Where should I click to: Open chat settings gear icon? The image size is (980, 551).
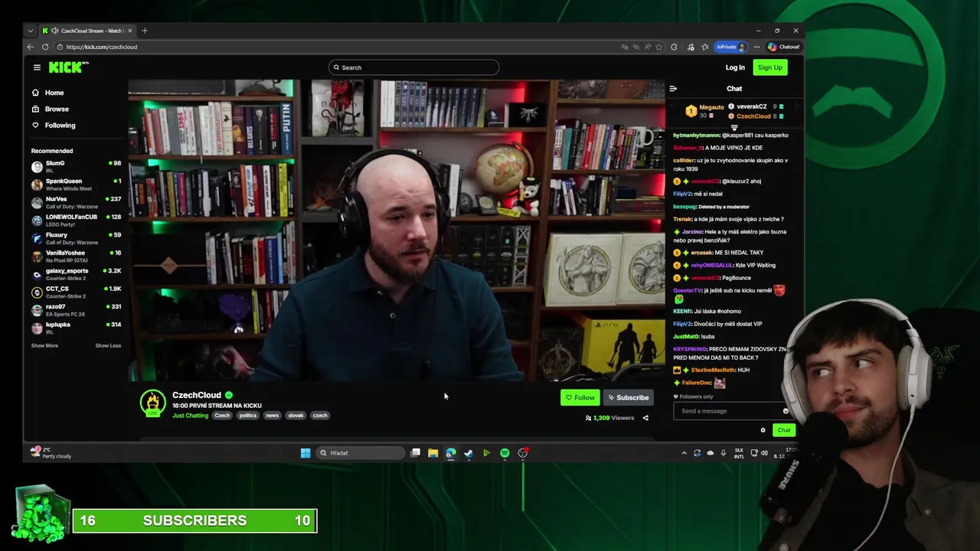(763, 430)
